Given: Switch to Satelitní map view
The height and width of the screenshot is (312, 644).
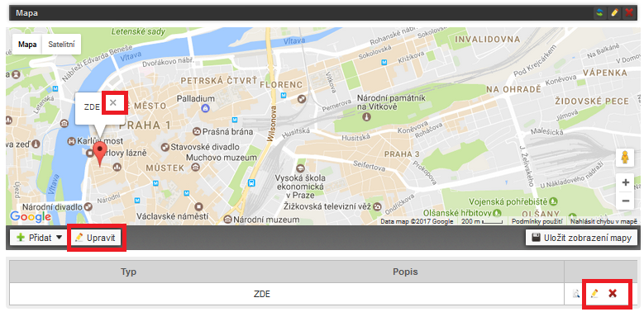Looking at the screenshot, I should click(x=61, y=45).
